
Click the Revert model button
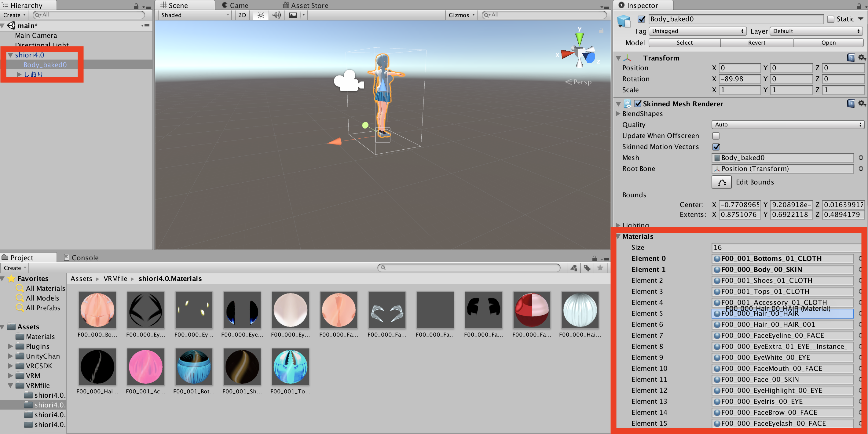tap(756, 43)
